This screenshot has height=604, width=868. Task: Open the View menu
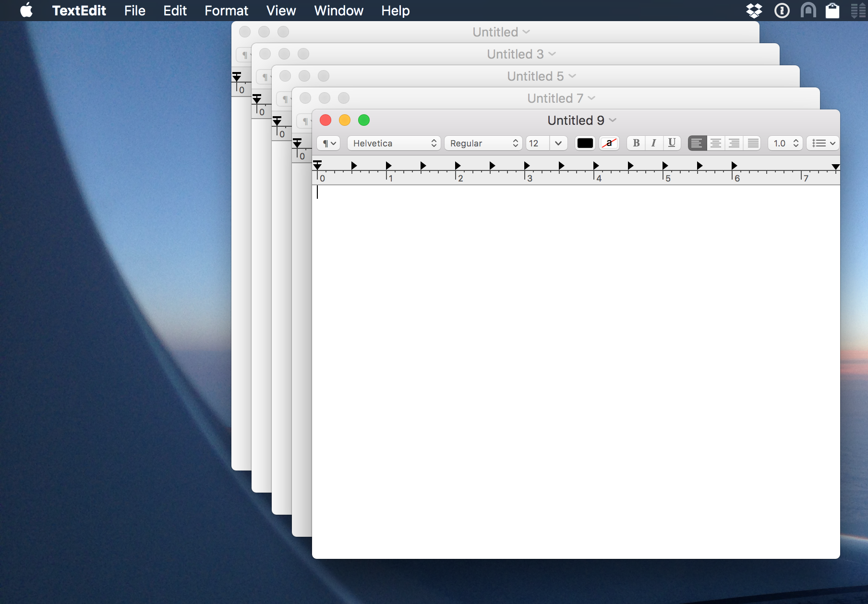[x=281, y=10]
